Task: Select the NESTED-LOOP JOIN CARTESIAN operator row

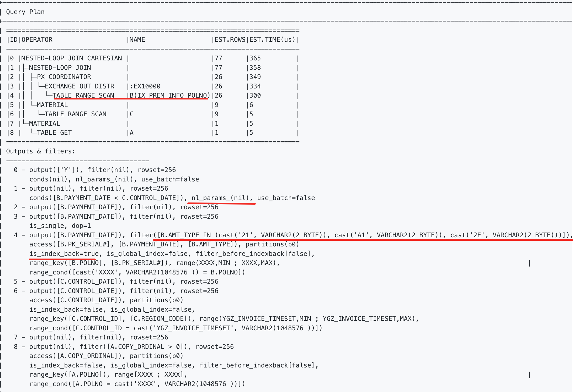Action: 153,58
